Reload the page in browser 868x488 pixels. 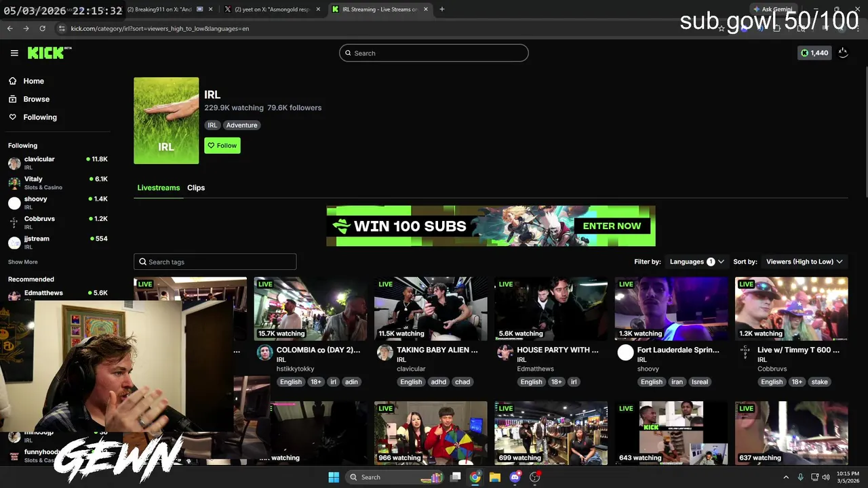point(42,28)
